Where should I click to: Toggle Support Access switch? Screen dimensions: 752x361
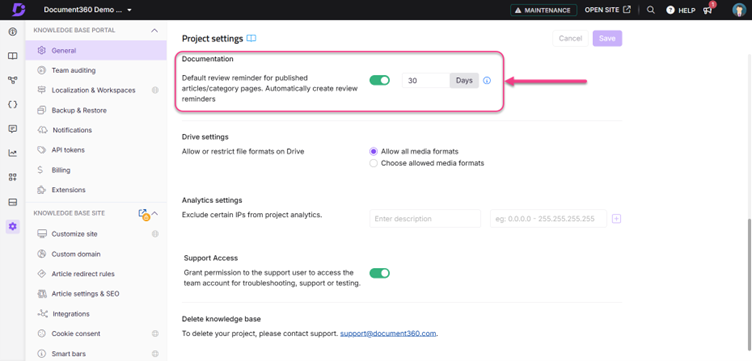pos(379,273)
